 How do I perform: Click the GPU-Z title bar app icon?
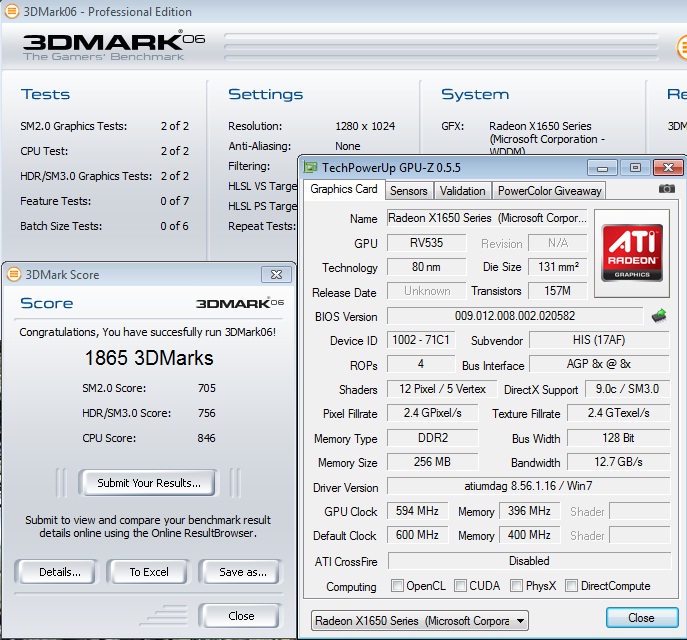pos(310,167)
